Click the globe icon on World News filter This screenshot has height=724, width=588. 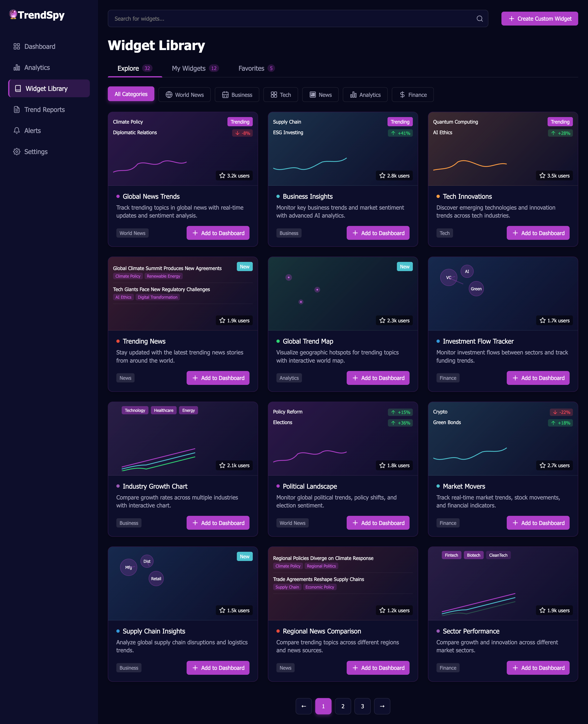tap(169, 95)
